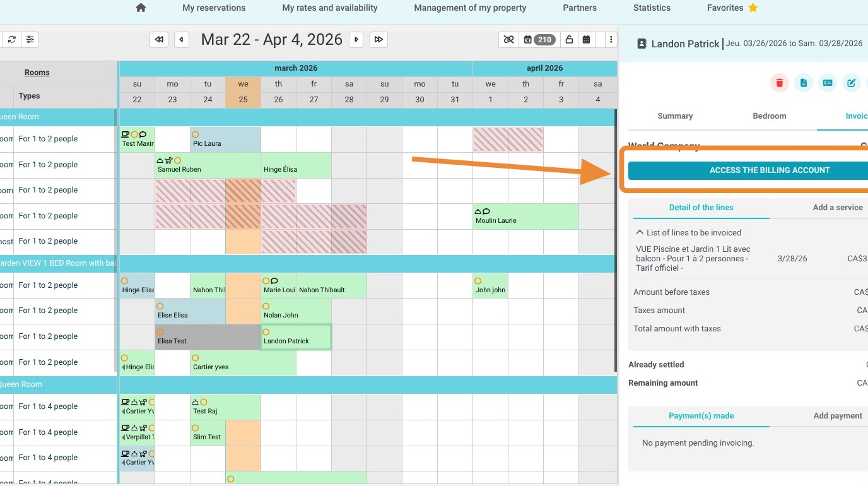Click the Favorites star icon
The image size is (868, 486).
(753, 8)
